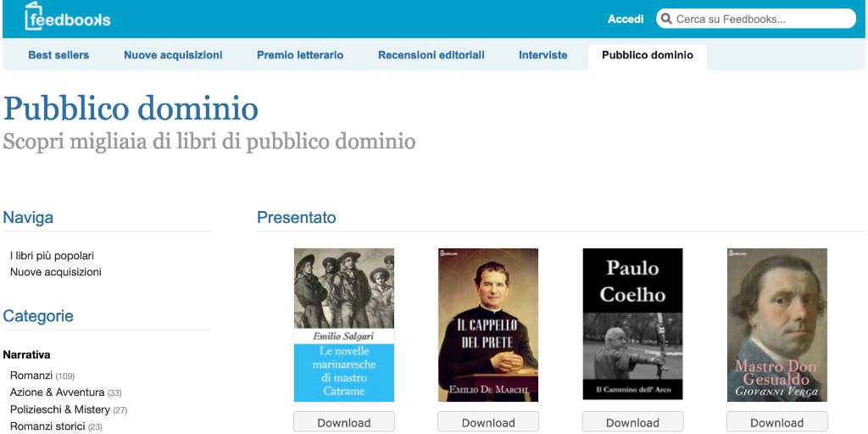Go to Recensioni editoriali tab
Viewport: 868px width, 434px height.
tap(431, 55)
